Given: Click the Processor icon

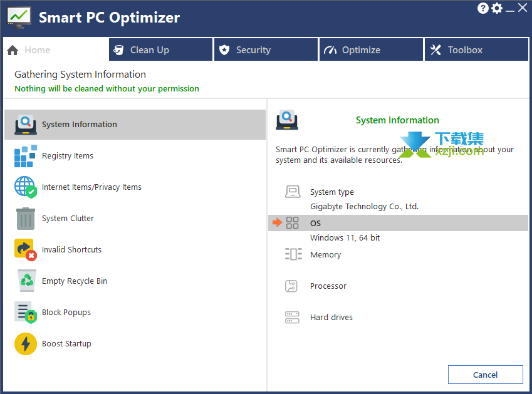Looking at the screenshot, I should click(291, 286).
